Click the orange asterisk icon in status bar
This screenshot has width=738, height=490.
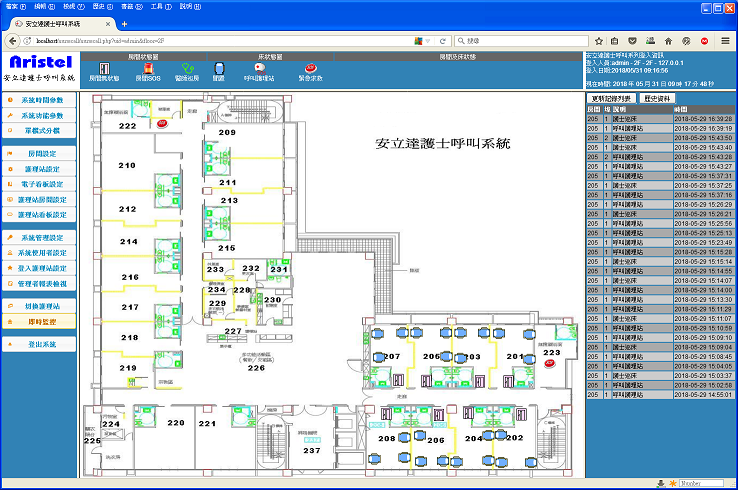[x=673, y=483]
